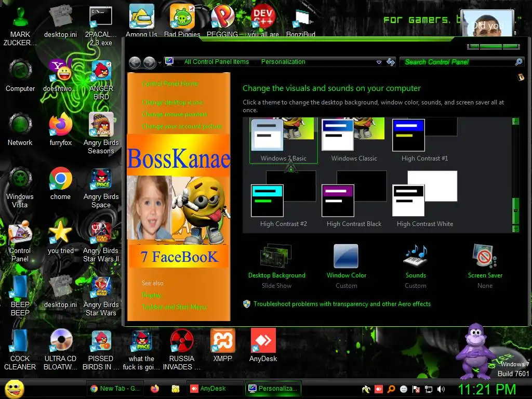
Task: Click the AnyDesk tray icon
Action: 379,389
